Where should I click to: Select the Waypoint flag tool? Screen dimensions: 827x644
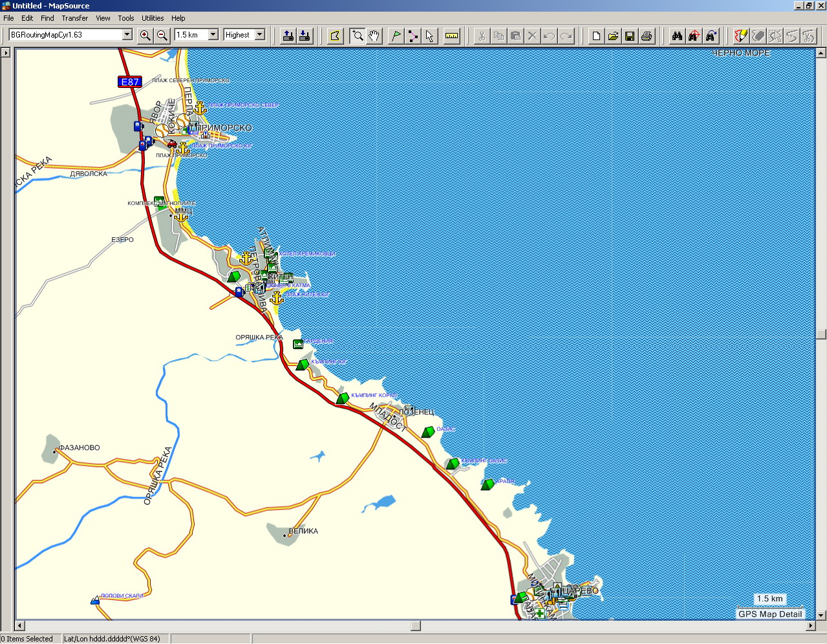(x=396, y=36)
